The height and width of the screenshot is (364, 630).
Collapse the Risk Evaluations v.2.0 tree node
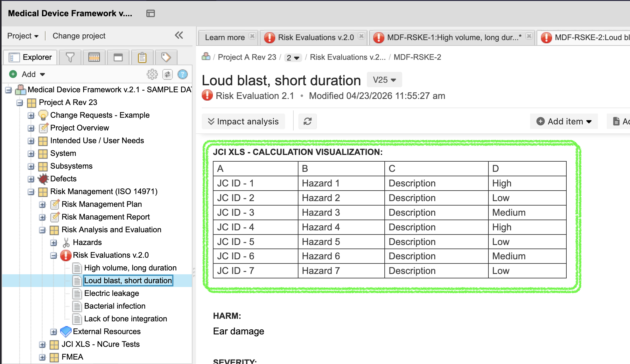[53, 255]
